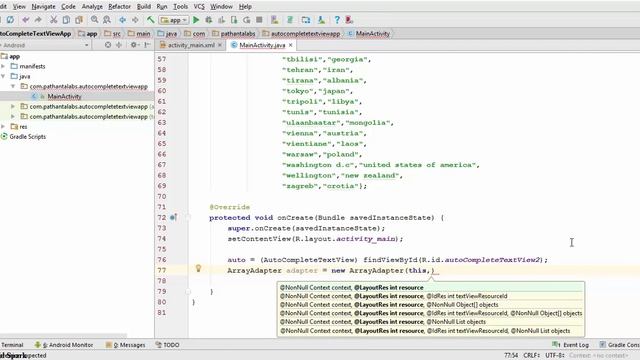Image resolution: width=640 pixels, height=360 pixels.
Task: Open the TODO tool window
Action: coord(168,345)
